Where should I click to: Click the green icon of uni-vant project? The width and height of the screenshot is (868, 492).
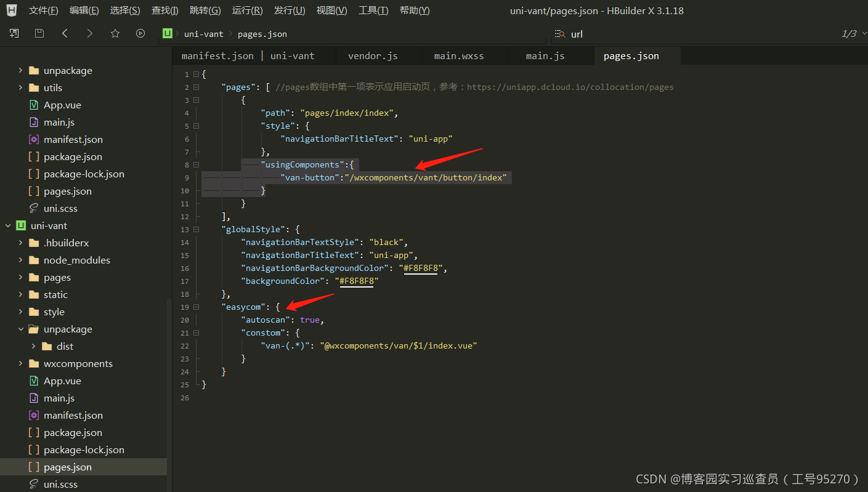point(21,225)
